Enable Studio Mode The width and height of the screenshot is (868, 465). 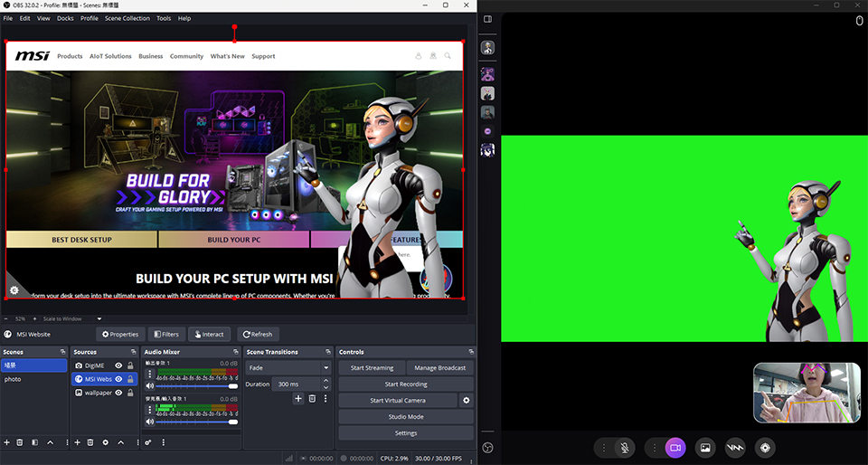coord(406,417)
